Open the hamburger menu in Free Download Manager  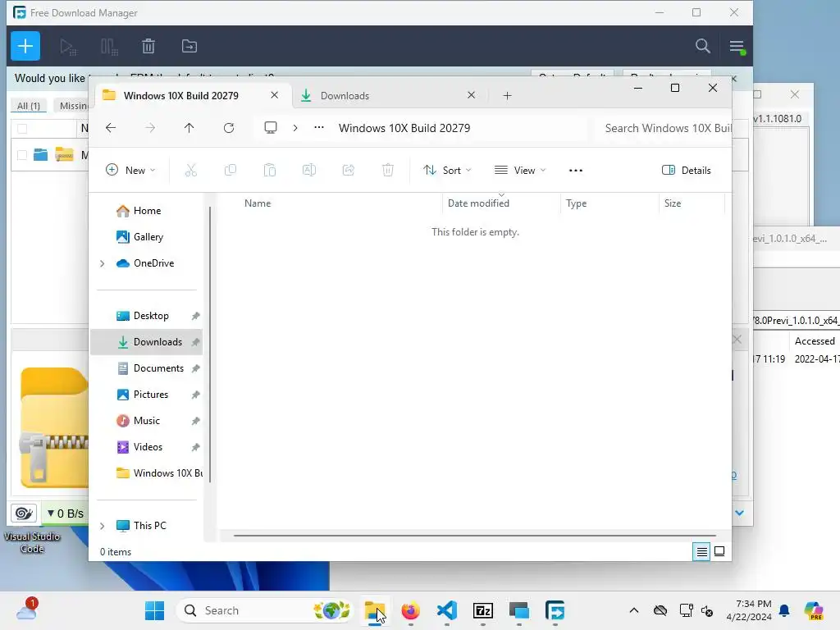(x=737, y=47)
